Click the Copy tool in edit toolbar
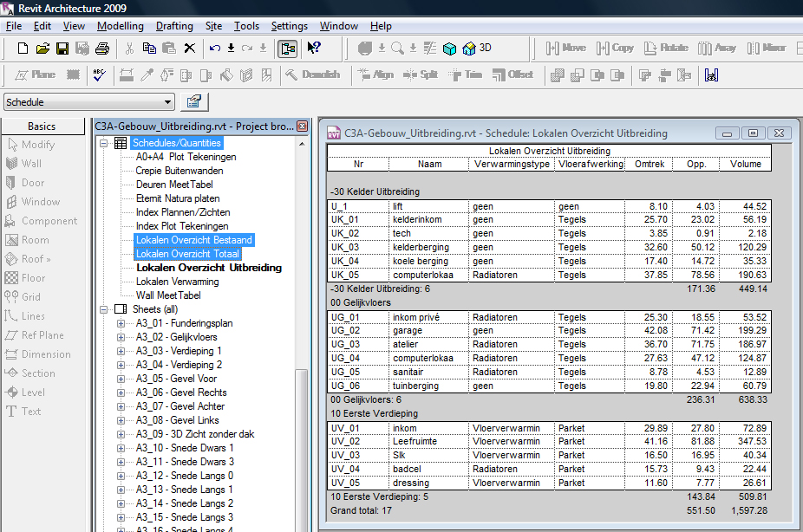Viewport: 803px width, 532px height. tap(615, 48)
